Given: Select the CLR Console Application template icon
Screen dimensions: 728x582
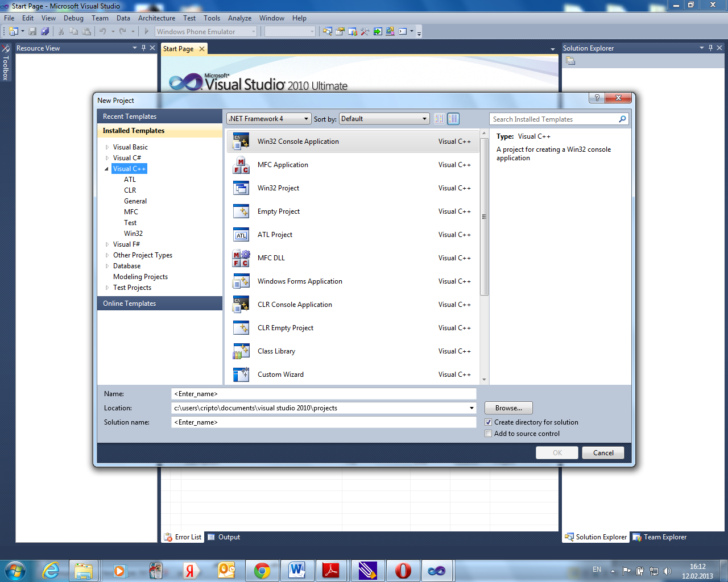Looking at the screenshot, I should [241, 305].
